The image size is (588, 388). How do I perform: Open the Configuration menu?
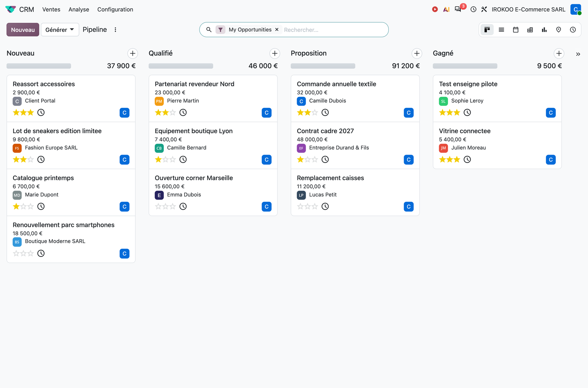point(115,9)
